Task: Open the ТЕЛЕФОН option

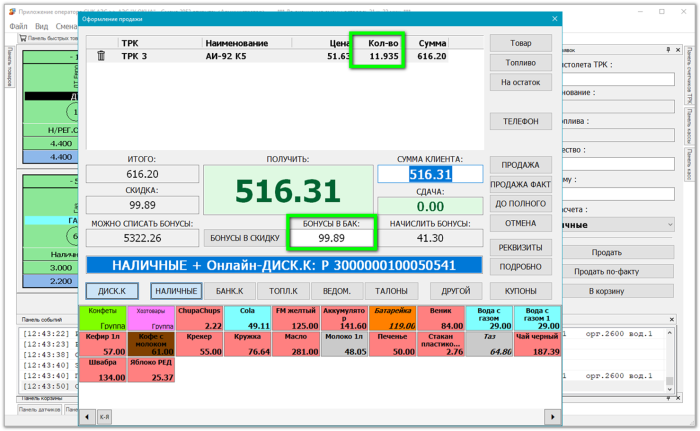Action: [521, 121]
